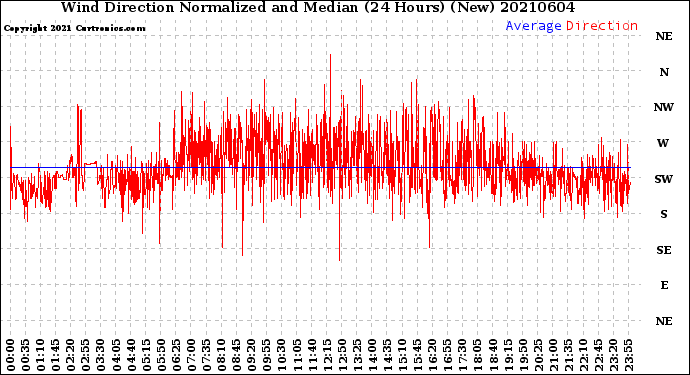This screenshot has width=690, height=375.
Task: Click the 06:25 time label
Action: point(176,355)
